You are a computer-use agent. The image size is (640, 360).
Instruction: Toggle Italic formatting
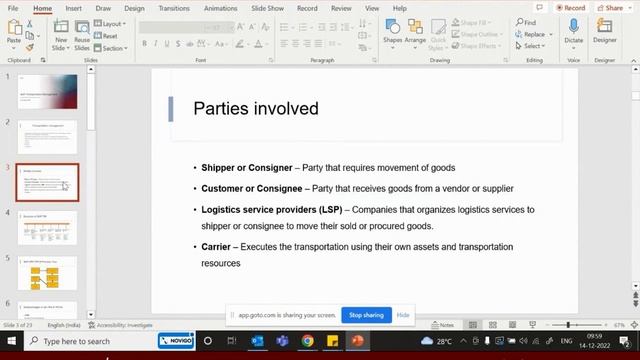[156, 44]
